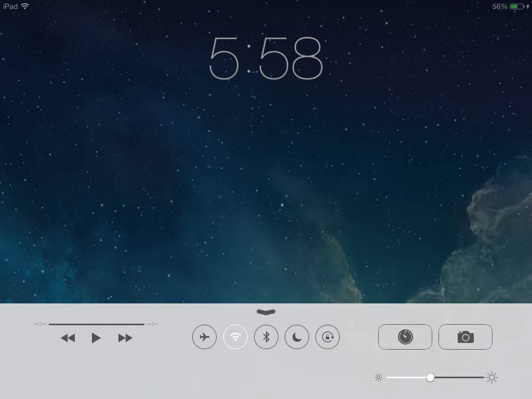Click the track progress scrubber bar
This screenshot has height=399, width=532.
coord(96,324)
